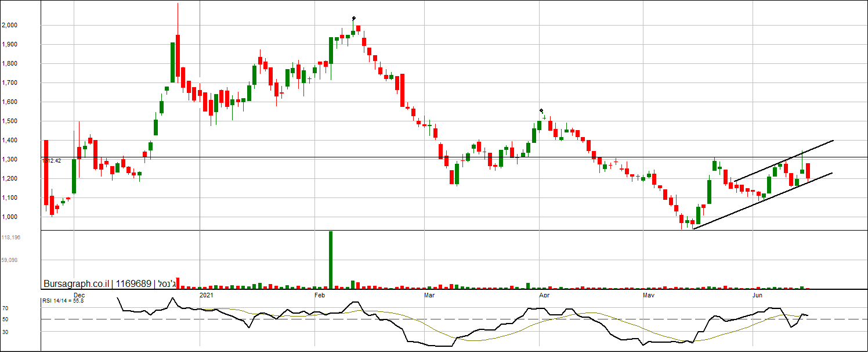Image resolution: width=868 pixels, height=352 pixels.
Task: Click the Apr date axis label
Action: coord(544,296)
